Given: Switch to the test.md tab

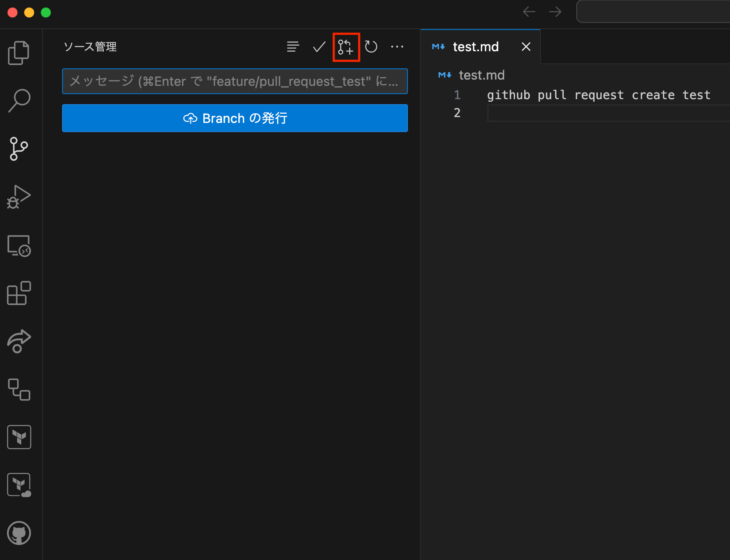Looking at the screenshot, I should coord(475,47).
